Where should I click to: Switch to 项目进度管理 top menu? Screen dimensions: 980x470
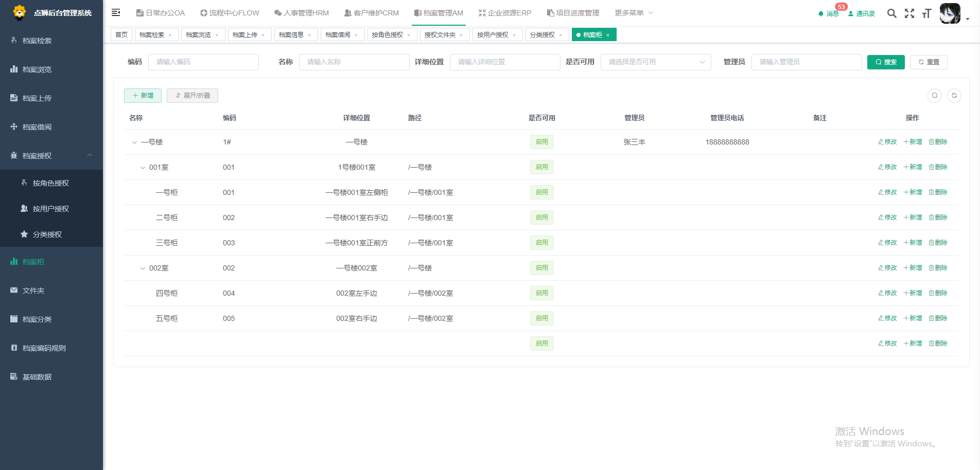coord(573,13)
